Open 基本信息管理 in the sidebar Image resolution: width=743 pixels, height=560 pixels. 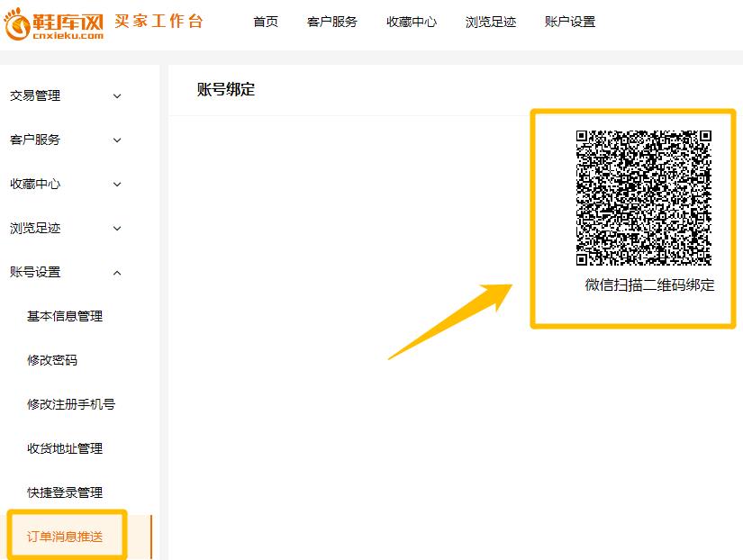point(65,316)
